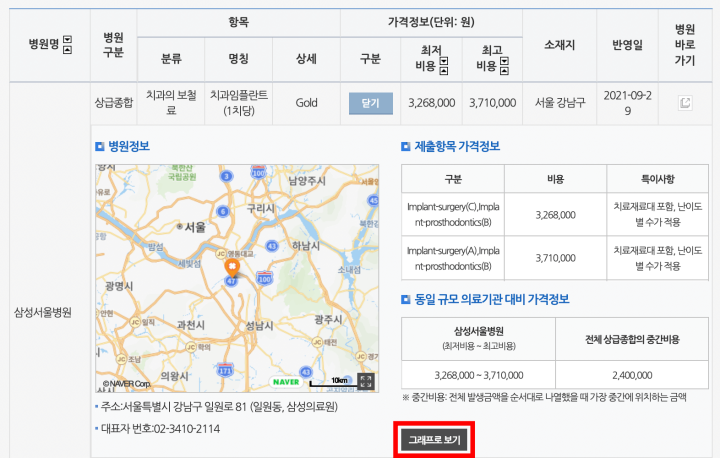The height and width of the screenshot is (458, 720).
Task: Click the 3,268,000 ~ 3,710,000 price range cell
Action: (x=478, y=375)
